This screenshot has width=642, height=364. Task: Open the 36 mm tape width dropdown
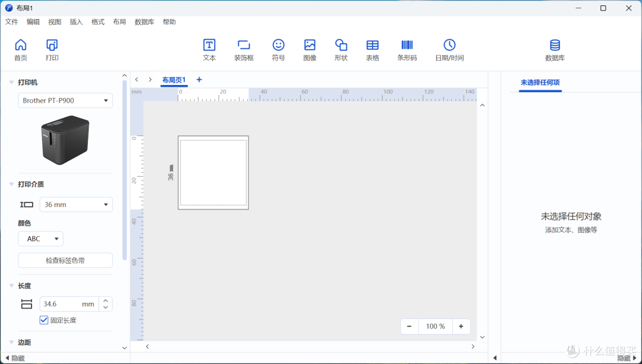coord(76,204)
